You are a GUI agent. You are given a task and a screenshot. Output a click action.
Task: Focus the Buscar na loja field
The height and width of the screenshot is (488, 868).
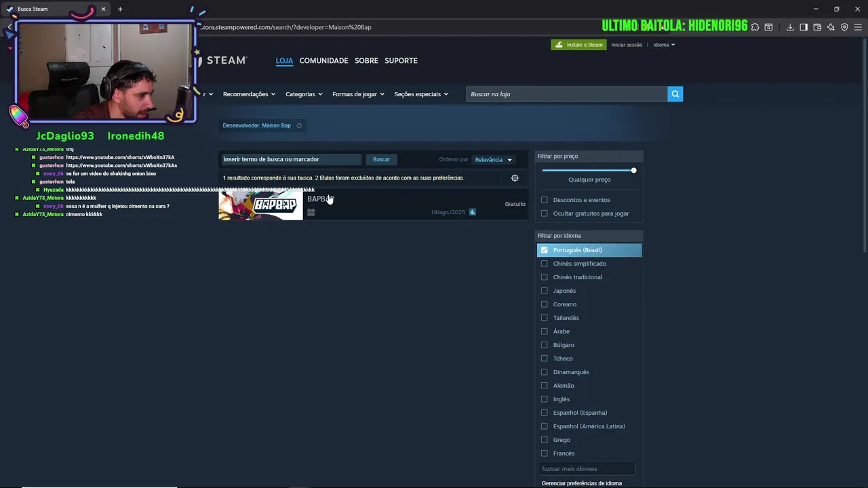[566, 94]
